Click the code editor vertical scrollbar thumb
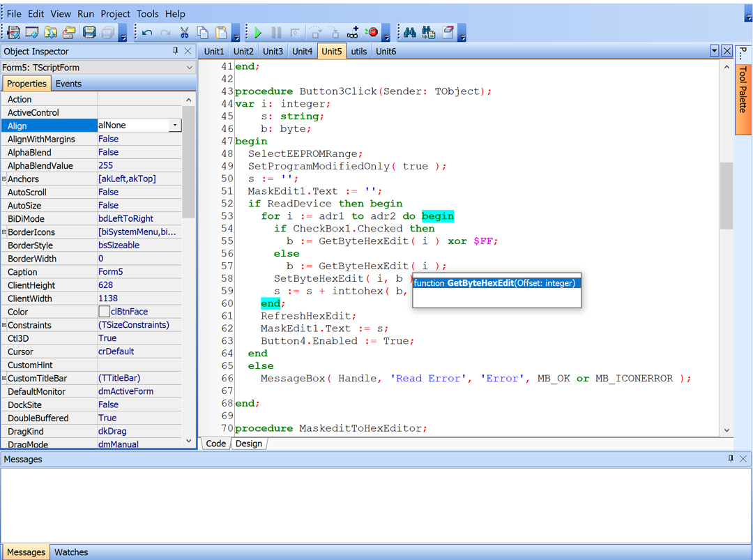Image resolution: width=753 pixels, height=560 pixels. [x=727, y=195]
